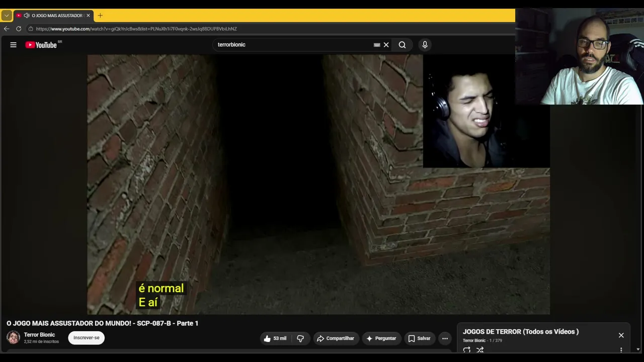The image size is (644, 362).
Task: Reload the page
Action: [x=19, y=29]
